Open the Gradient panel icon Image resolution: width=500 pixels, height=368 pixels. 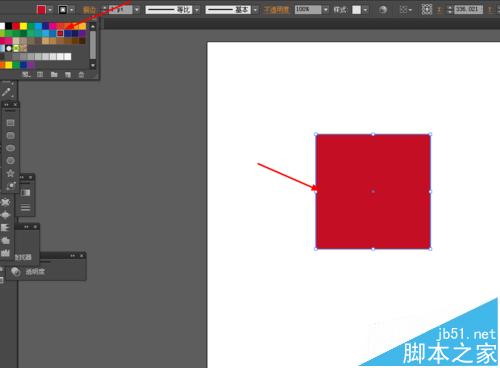pyautogui.click(x=25, y=193)
